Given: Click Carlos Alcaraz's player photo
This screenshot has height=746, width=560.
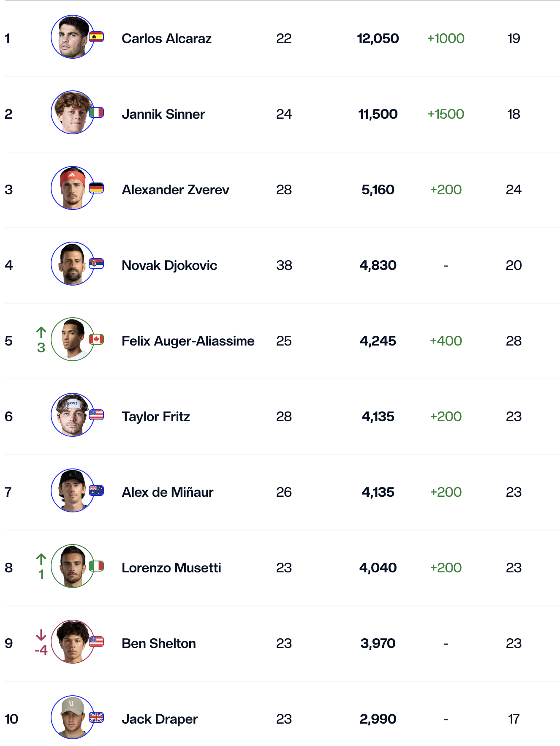Looking at the screenshot, I should (72, 37).
